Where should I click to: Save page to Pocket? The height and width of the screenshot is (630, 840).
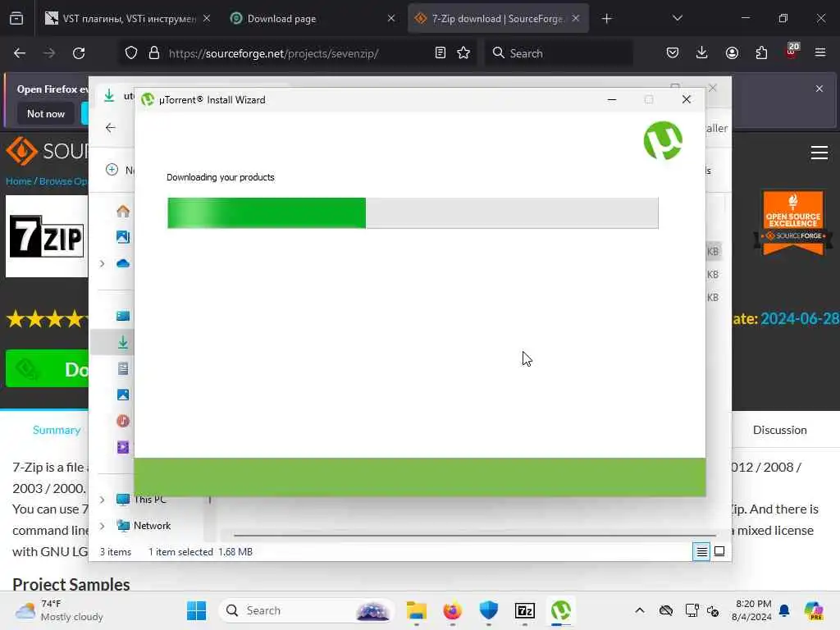tap(673, 53)
